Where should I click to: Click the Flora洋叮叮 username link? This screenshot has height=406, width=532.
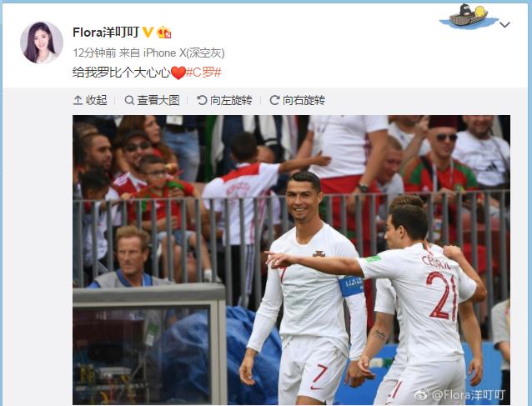[x=106, y=33]
